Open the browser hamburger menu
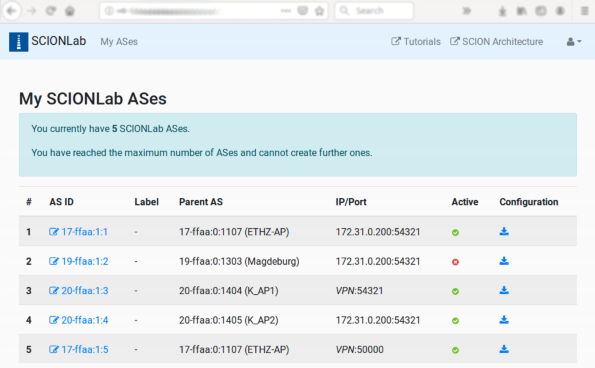This screenshot has height=368, width=595. 584,11
